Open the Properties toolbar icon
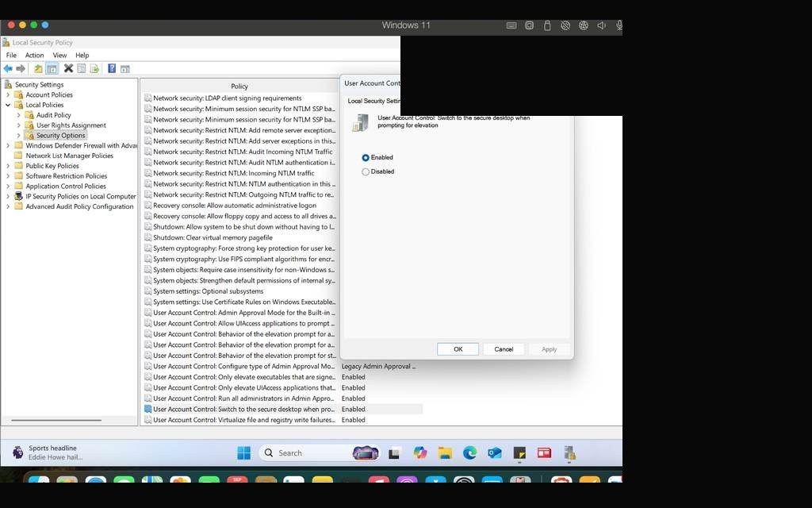The height and width of the screenshot is (508, 812). pos(82,68)
